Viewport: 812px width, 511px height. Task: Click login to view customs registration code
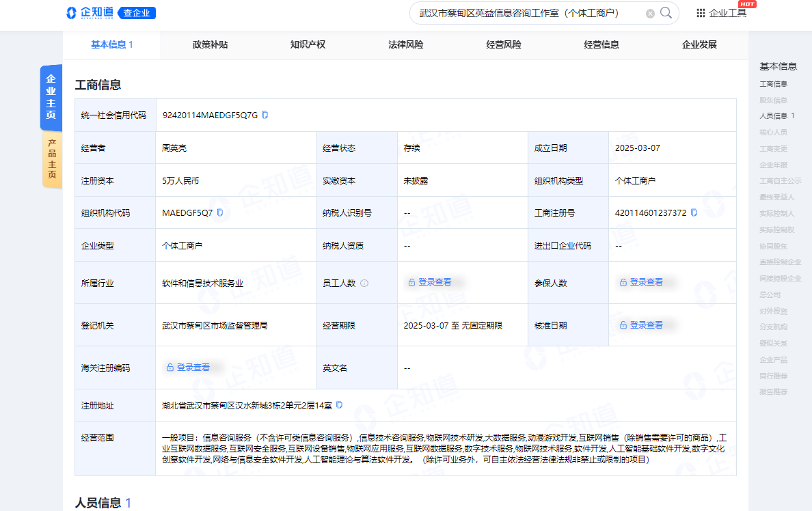click(x=188, y=367)
